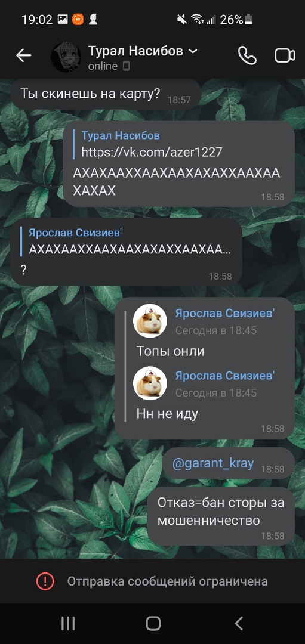The image size is (305, 644).
Task: Open Android recent apps button
Action: (68, 623)
